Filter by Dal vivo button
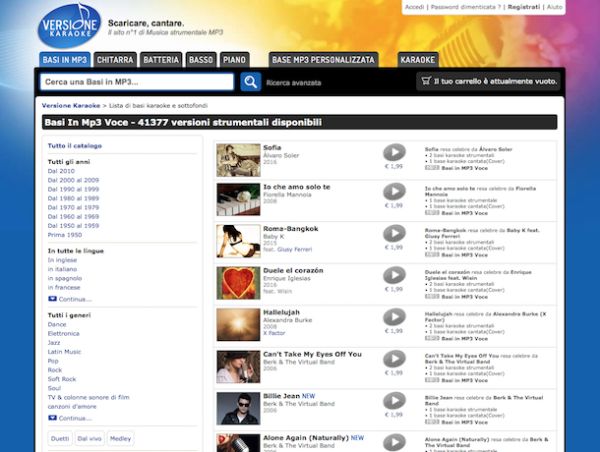The width and height of the screenshot is (600, 452). [x=89, y=438]
